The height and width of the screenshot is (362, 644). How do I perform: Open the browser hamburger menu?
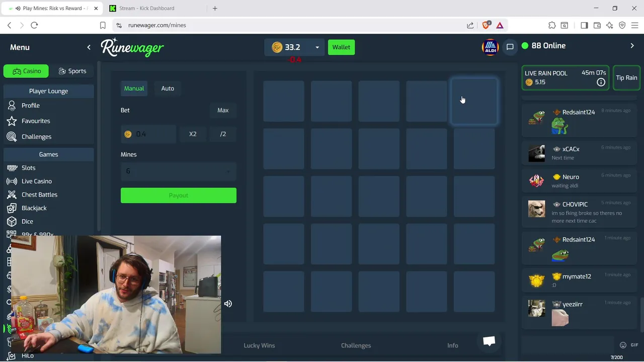tap(634, 25)
